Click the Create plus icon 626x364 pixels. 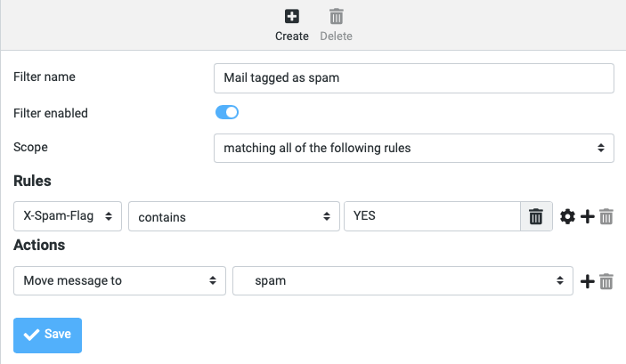coord(292,16)
